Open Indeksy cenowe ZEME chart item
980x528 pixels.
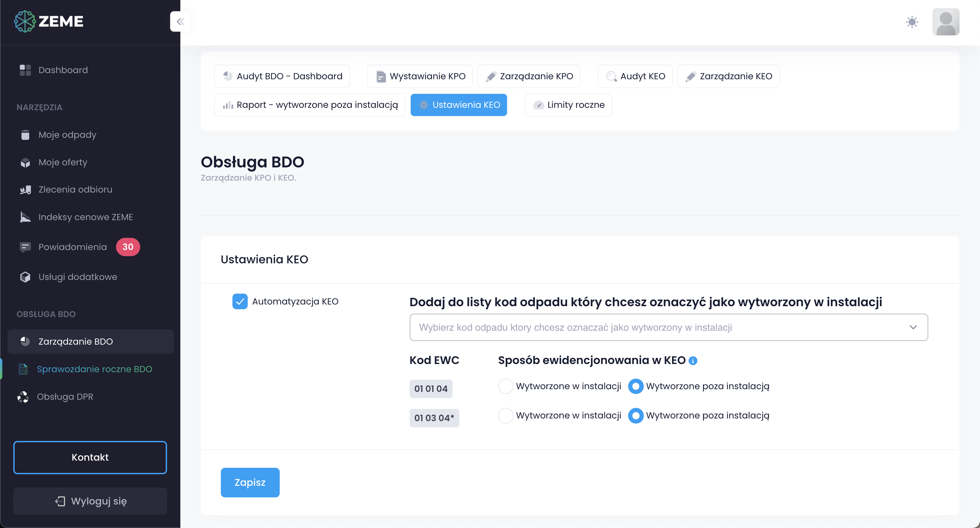coord(85,217)
